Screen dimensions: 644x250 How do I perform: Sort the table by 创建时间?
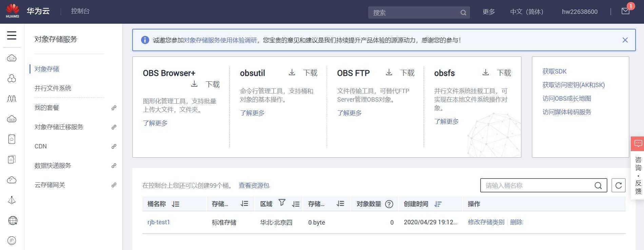tap(438, 204)
